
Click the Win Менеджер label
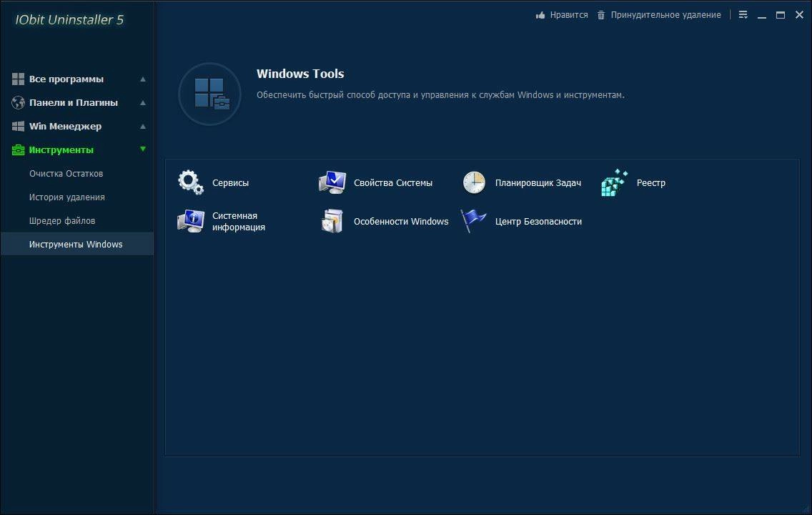65,126
